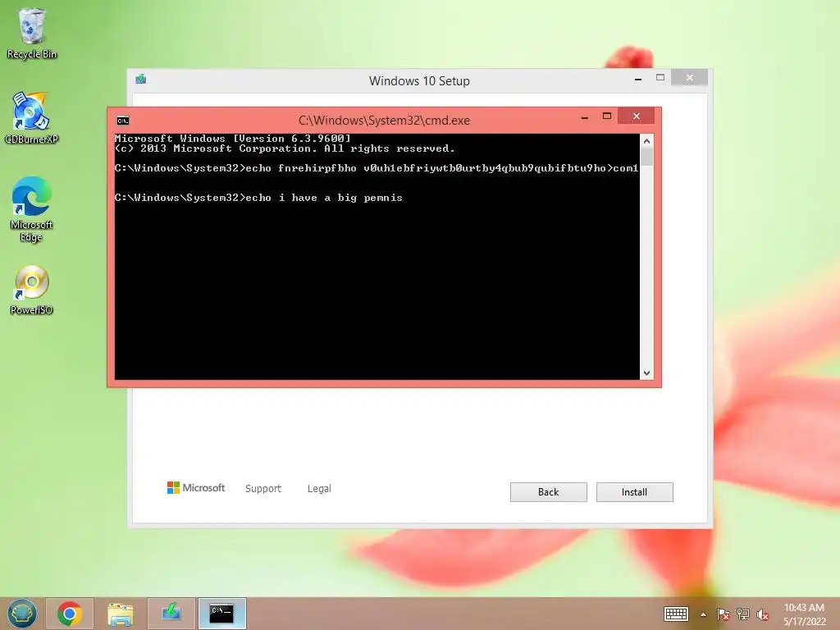The image size is (840, 630).
Task: Click cmd scrollbar down arrow
Action: tap(646, 373)
